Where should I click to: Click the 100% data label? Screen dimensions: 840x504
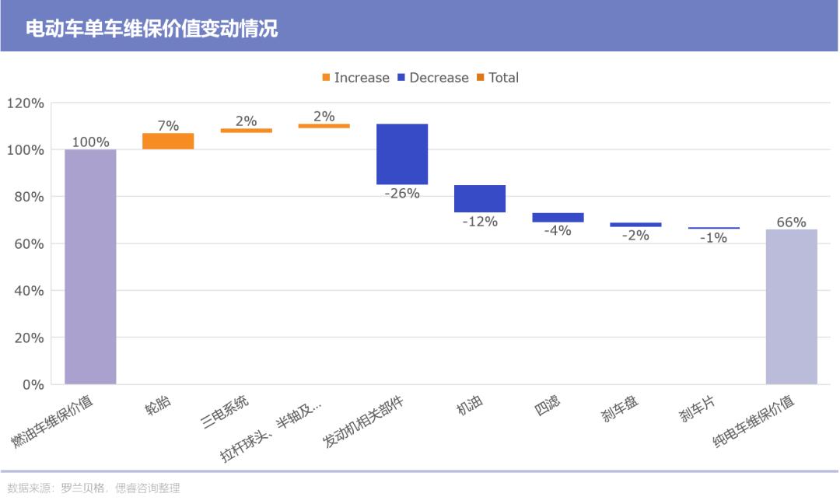point(90,142)
